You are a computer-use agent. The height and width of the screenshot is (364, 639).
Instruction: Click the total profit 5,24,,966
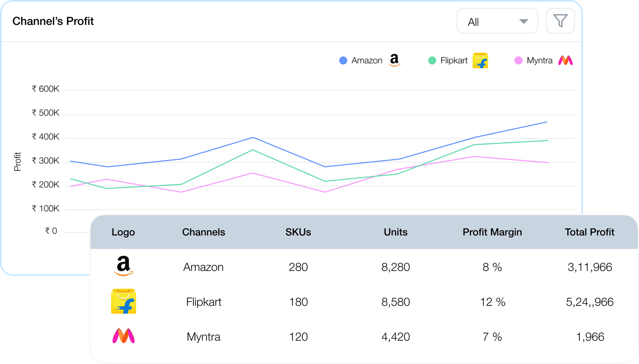coord(589,302)
